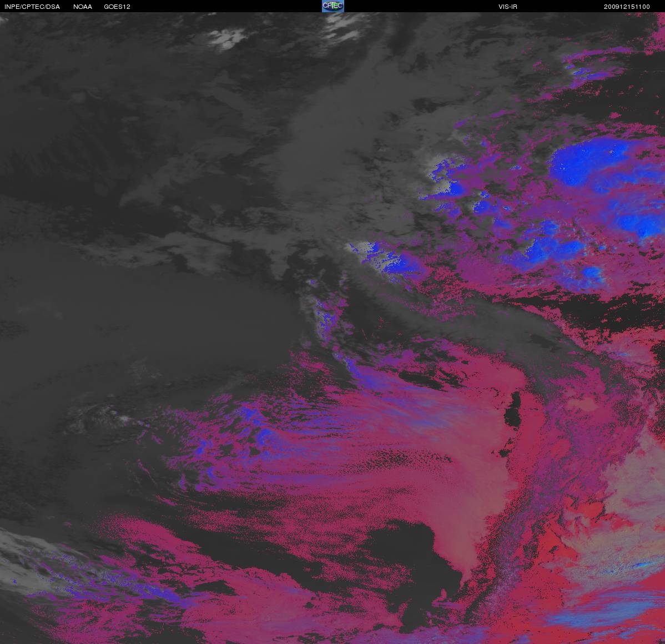665x644 pixels.
Task: Click the CPTEC logo in header
Action: pos(333,6)
